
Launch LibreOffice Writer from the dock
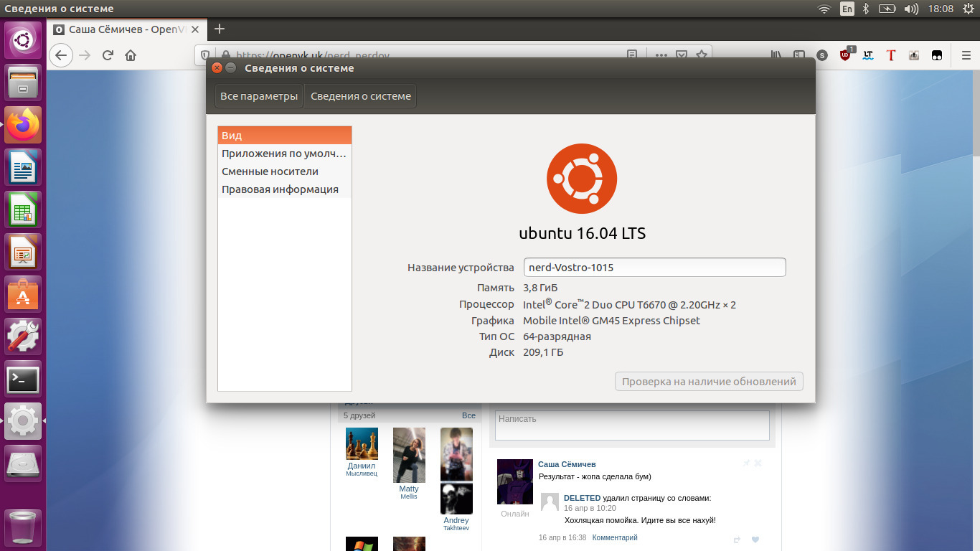(x=24, y=167)
